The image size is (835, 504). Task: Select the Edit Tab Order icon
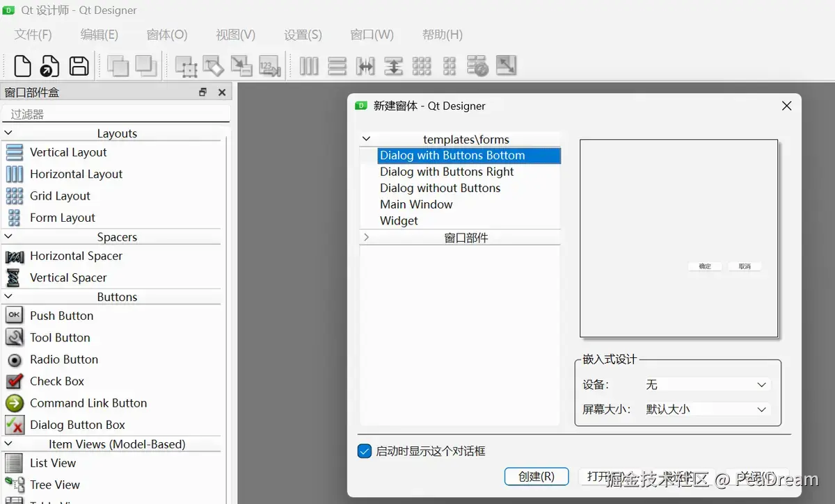[269, 66]
